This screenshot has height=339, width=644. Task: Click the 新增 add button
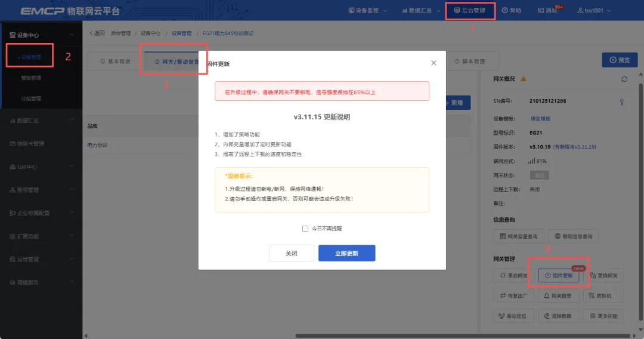[x=457, y=103]
